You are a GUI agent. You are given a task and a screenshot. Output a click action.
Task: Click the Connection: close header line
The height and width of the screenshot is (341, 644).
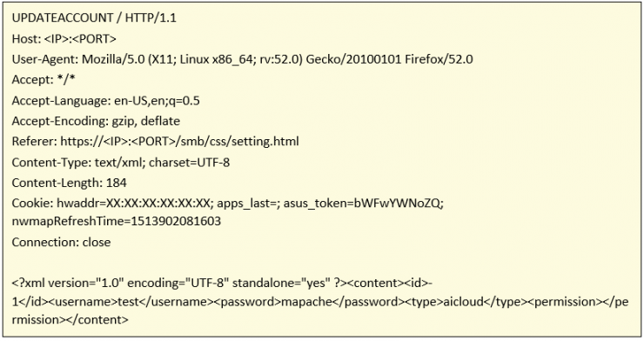tap(61, 242)
